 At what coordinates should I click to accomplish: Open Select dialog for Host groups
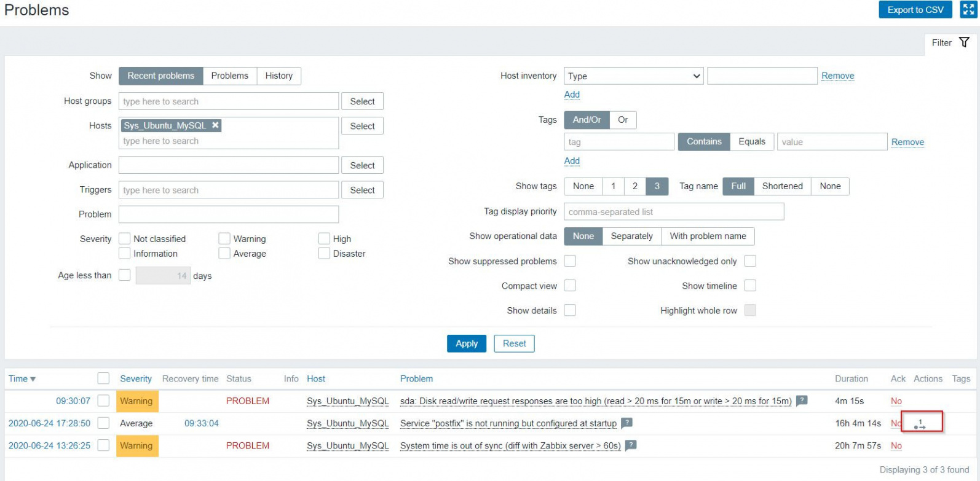coord(362,101)
